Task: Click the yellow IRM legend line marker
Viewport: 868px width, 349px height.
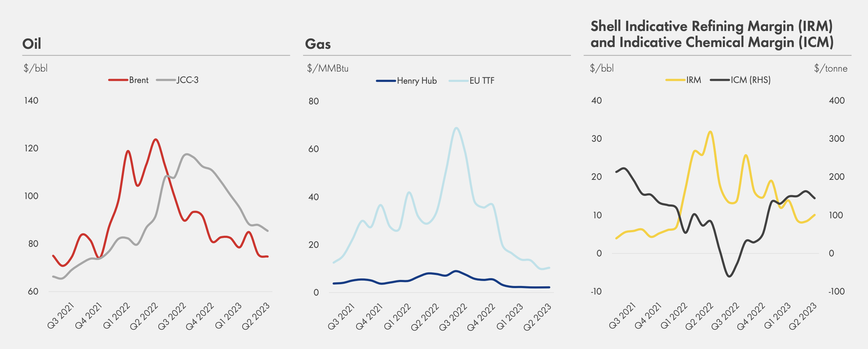Action: tap(676, 80)
